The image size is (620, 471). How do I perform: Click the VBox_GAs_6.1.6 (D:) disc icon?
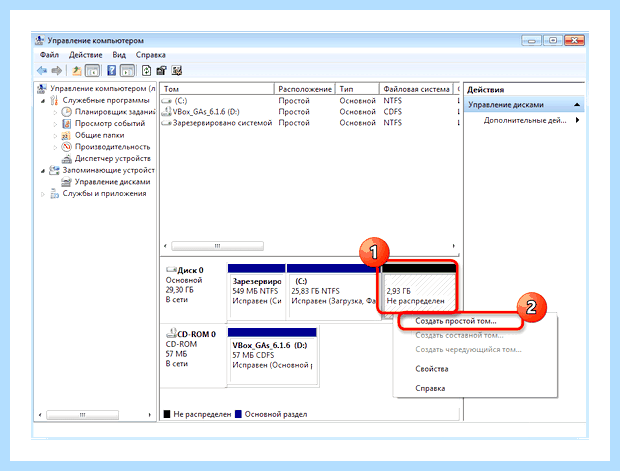tap(167, 112)
